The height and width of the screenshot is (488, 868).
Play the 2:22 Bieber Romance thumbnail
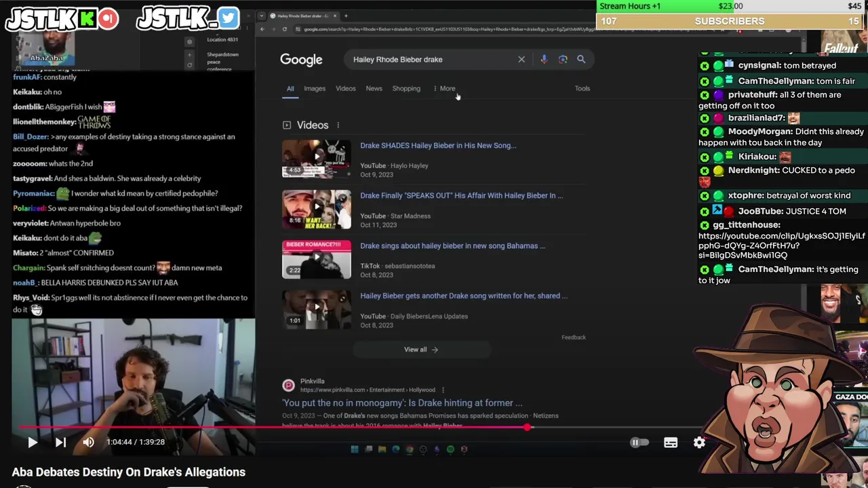click(317, 259)
